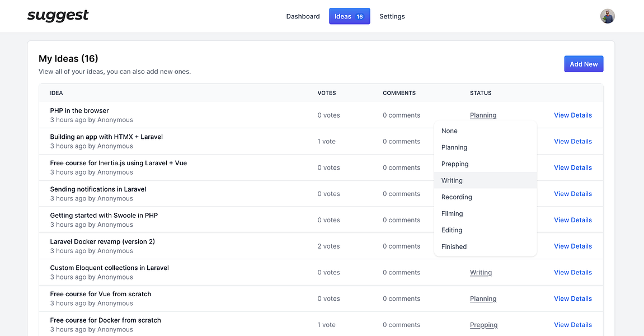This screenshot has width=644, height=336.
Task: Click the Add New button
Action: pos(584,64)
